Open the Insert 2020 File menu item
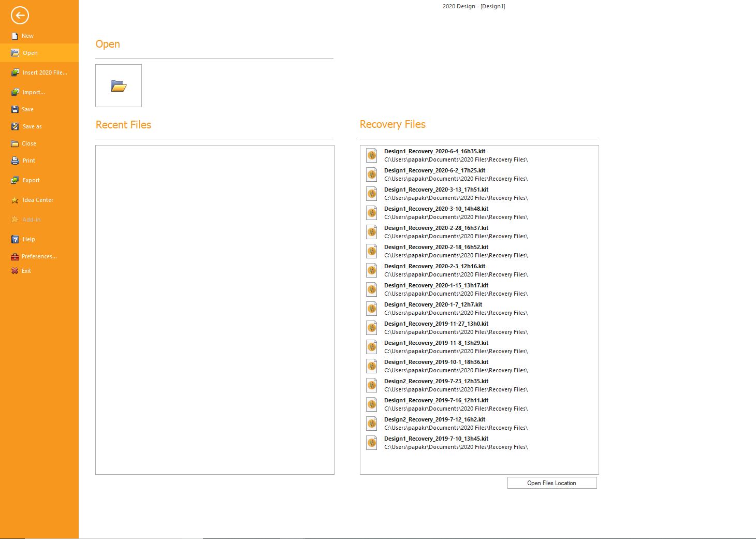Screen dimensions: 756x539 pyautogui.click(x=45, y=72)
